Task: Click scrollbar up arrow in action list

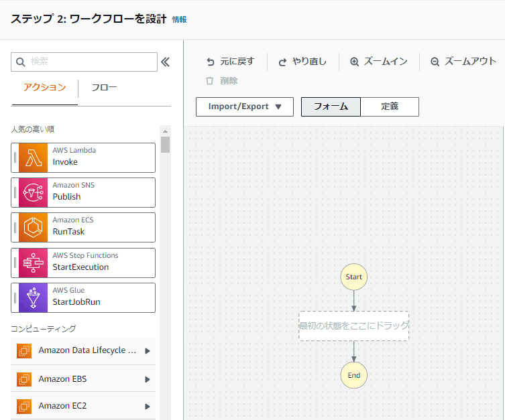Action: tap(165, 131)
